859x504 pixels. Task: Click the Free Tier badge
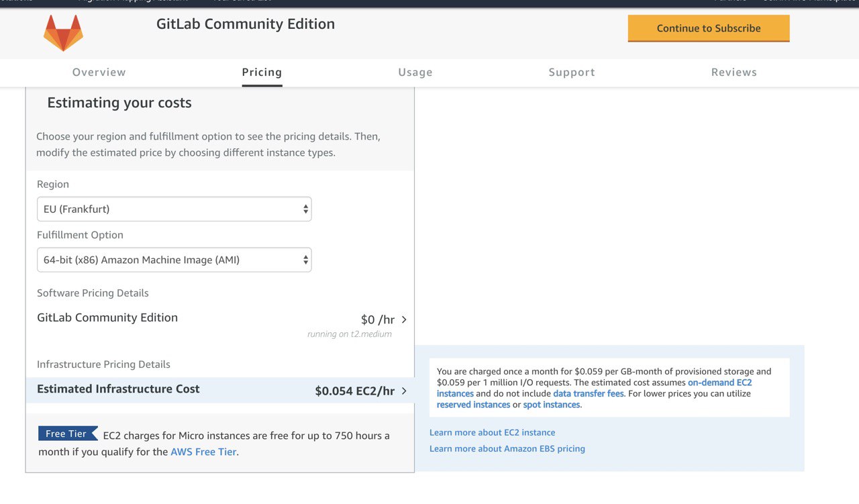68,434
